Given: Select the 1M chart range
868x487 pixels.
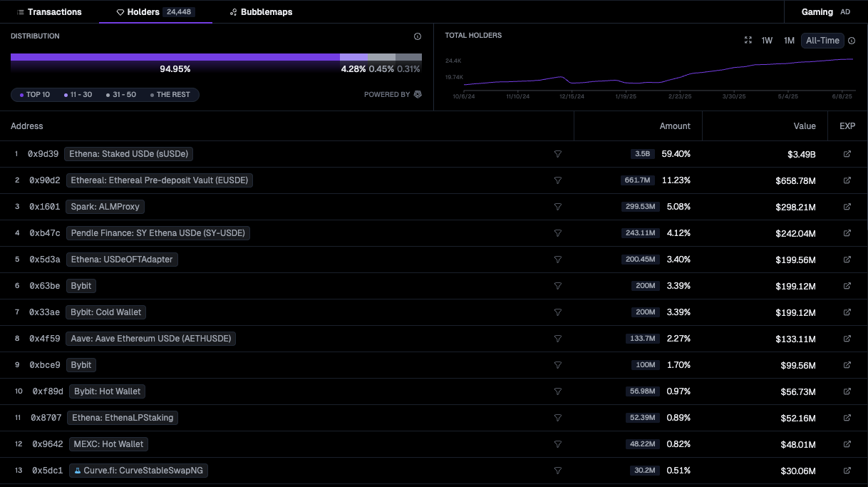Looking at the screenshot, I should (x=789, y=41).
